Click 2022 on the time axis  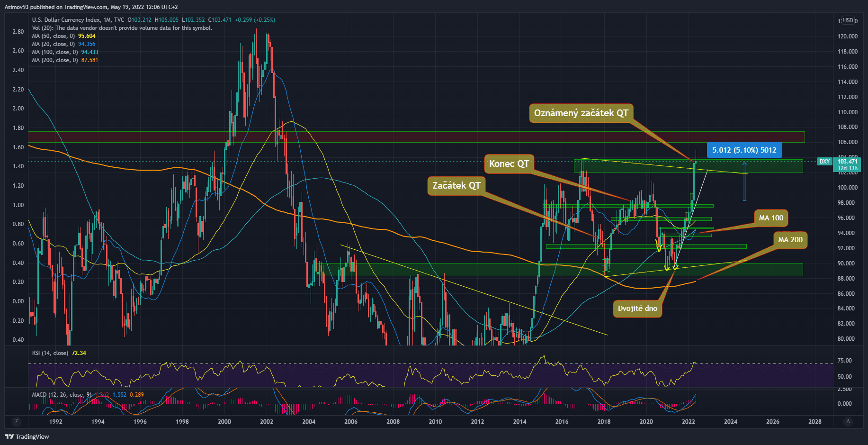(x=688, y=421)
